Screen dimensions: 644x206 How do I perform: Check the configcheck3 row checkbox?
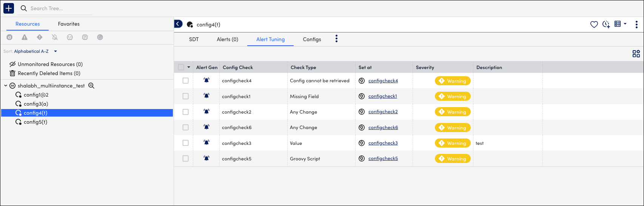(x=185, y=143)
